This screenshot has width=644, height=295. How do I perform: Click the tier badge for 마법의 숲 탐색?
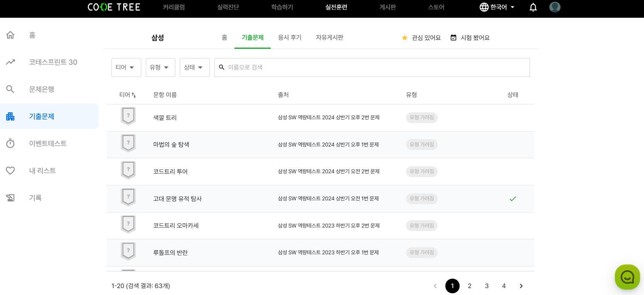point(128,143)
